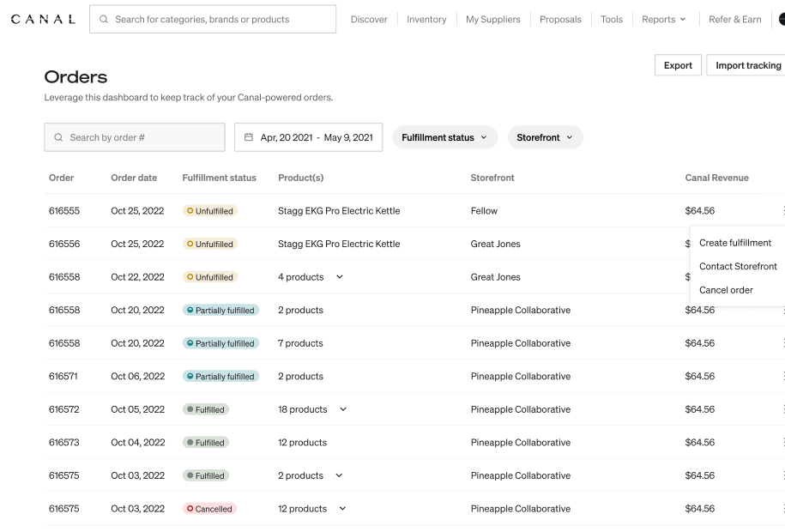
Task: Click Unfulfilled badge on order 616555
Action: point(210,211)
